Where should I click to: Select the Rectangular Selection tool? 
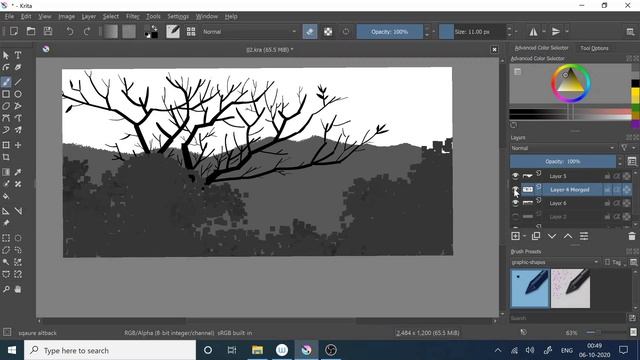[6, 238]
